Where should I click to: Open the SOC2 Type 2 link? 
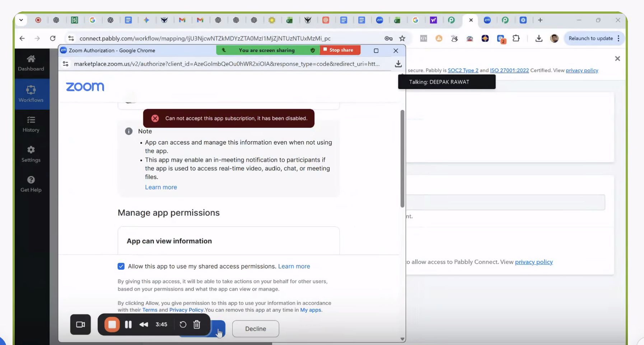click(x=463, y=70)
